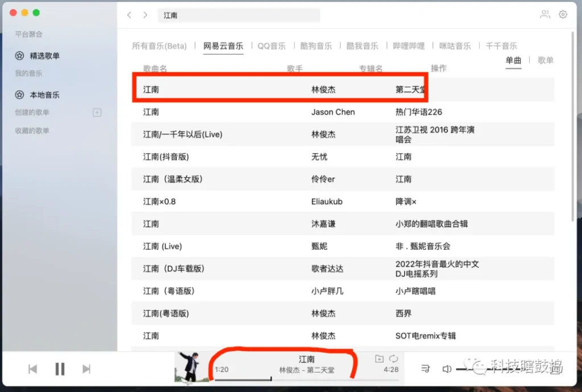582x392 pixels.
Task: Pause the current song
Action: tap(60, 369)
